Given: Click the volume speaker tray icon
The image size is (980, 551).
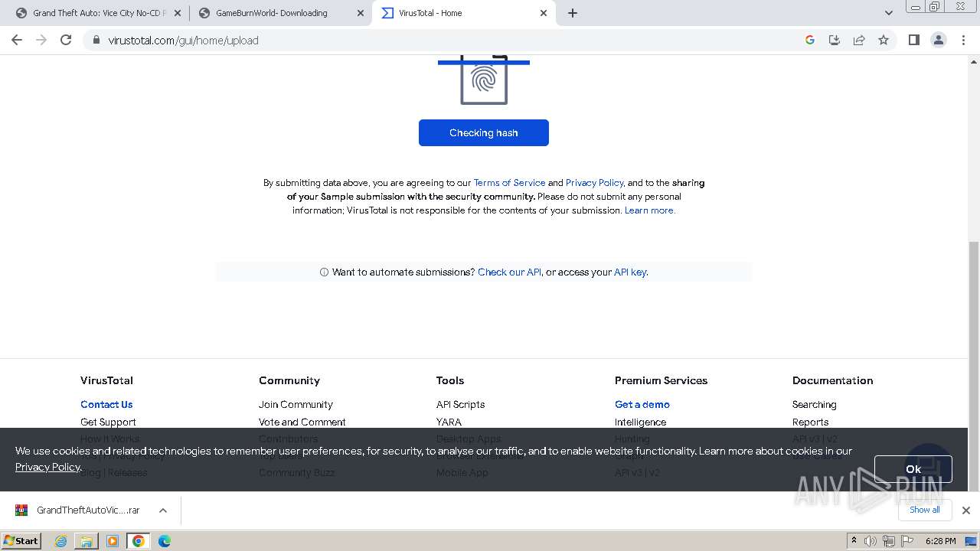Looking at the screenshot, I should 871,541.
